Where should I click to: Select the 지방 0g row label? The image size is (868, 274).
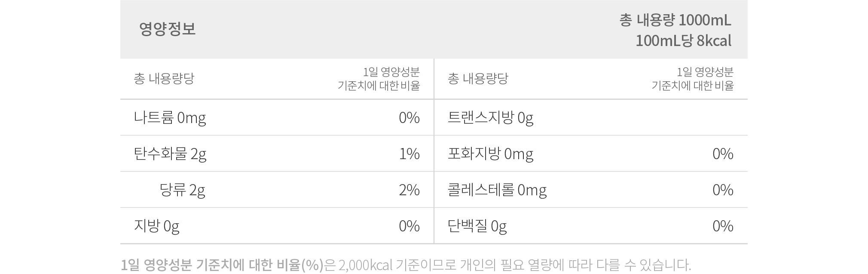[156, 226]
